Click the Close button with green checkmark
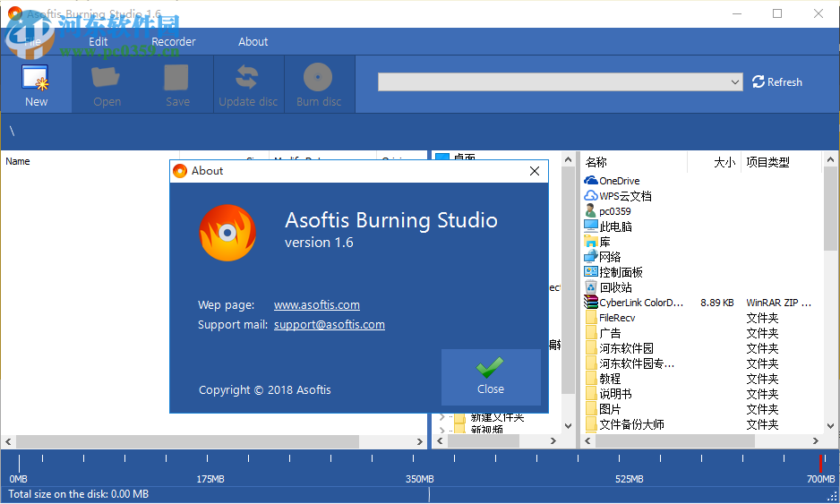840x504 pixels. tap(491, 377)
